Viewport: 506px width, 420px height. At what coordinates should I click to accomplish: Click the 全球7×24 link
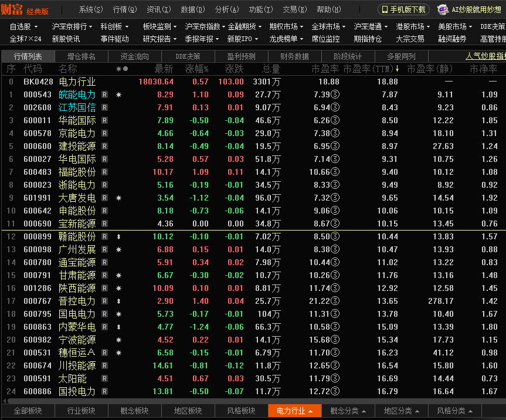tap(25, 39)
